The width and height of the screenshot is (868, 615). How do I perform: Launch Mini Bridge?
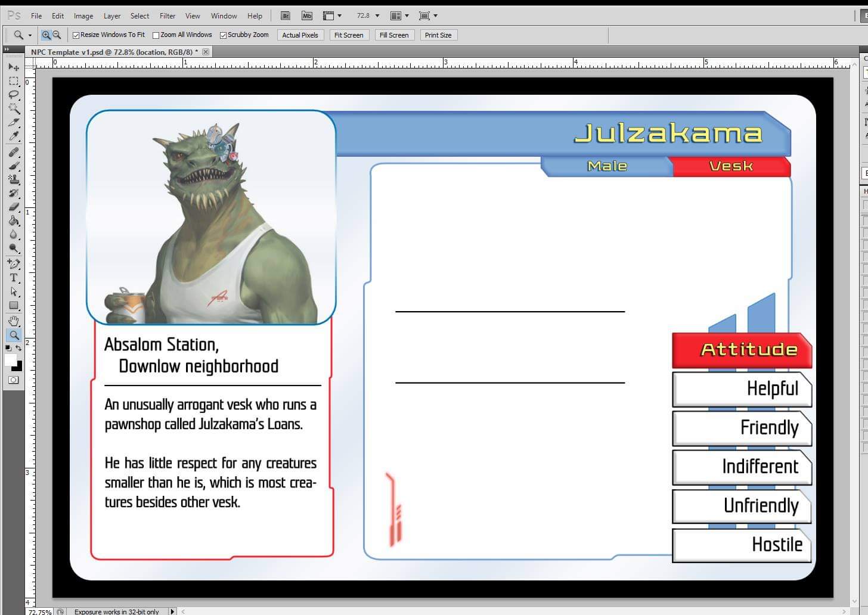307,15
